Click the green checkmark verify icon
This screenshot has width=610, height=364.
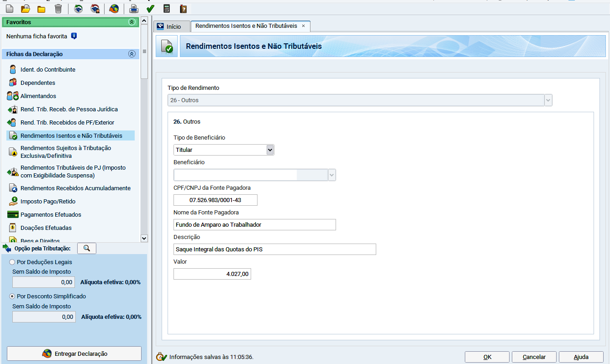(x=150, y=9)
